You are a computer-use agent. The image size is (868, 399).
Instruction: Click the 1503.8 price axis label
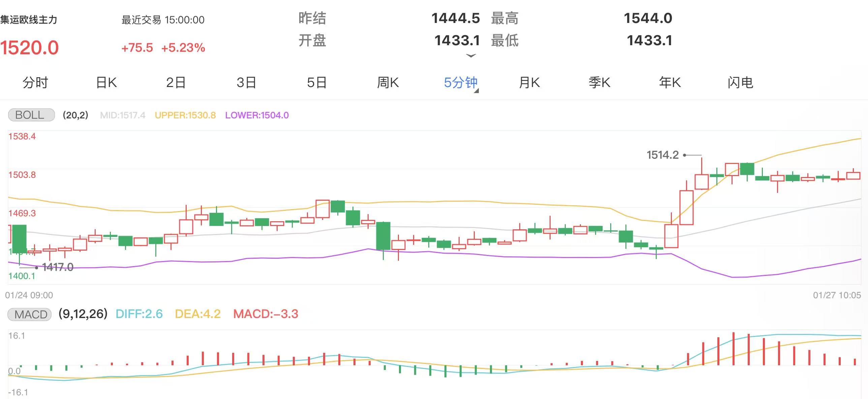pos(22,175)
